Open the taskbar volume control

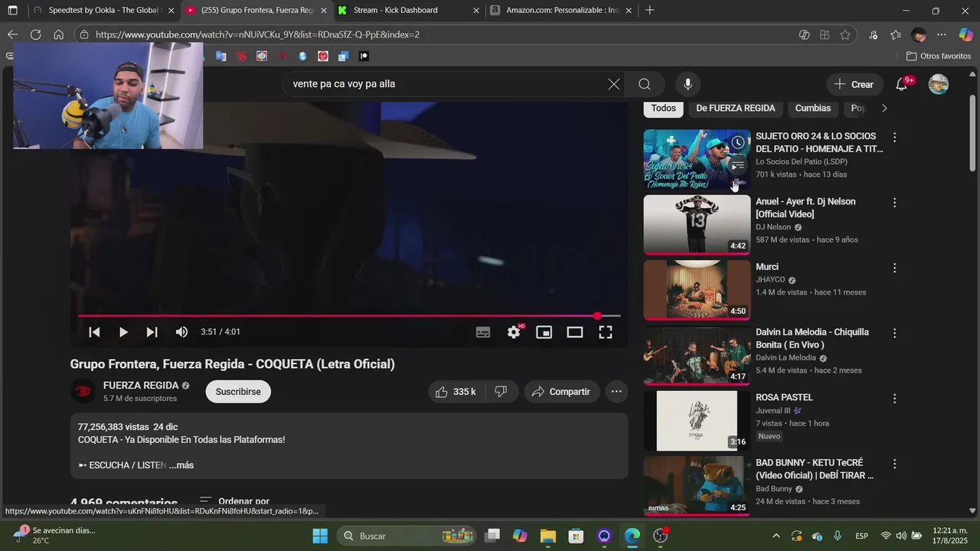901,536
